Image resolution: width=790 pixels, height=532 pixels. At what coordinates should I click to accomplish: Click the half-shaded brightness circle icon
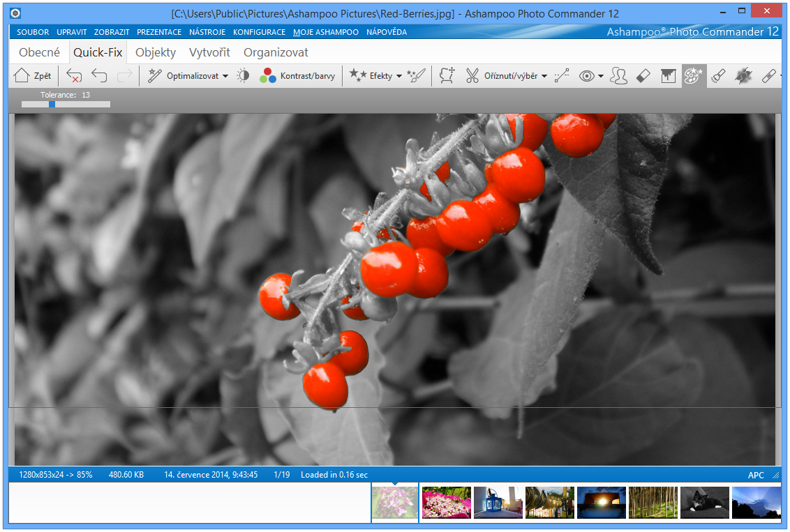pyautogui.click(x=244, y=76)
